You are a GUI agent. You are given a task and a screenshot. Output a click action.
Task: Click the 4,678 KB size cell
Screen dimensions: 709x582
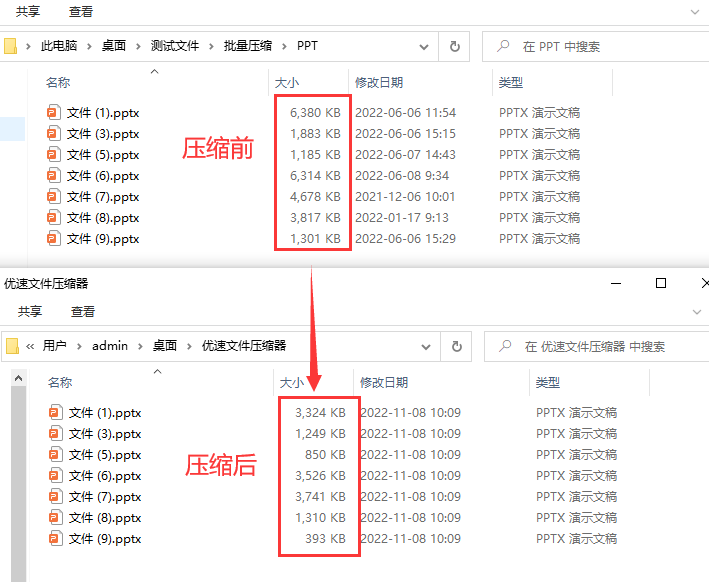click(x=315, y=197)
